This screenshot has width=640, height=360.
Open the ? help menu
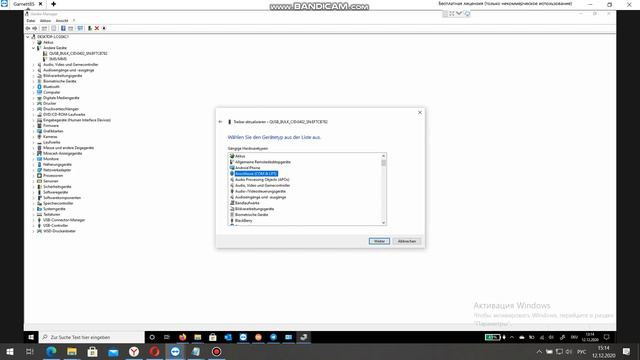74,20
